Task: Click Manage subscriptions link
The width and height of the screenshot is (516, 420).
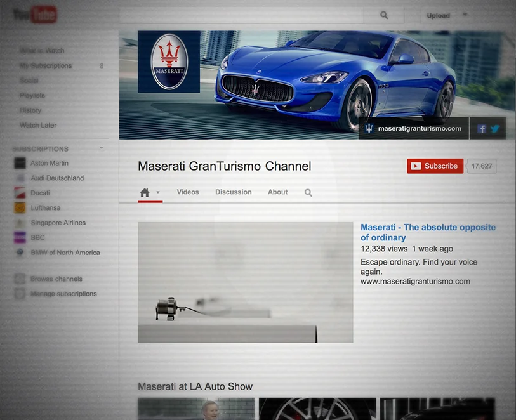Action: coord(63,293)
